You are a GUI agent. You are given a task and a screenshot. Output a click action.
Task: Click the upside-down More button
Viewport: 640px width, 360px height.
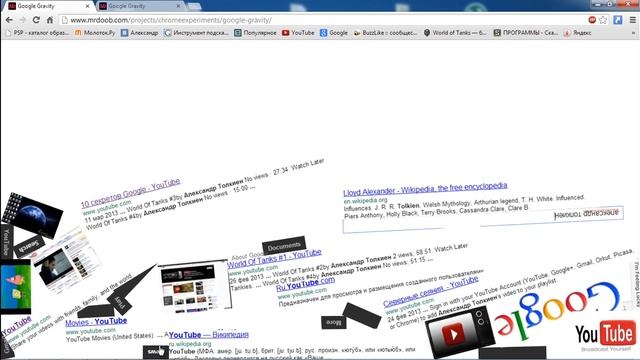click(333, 322)
